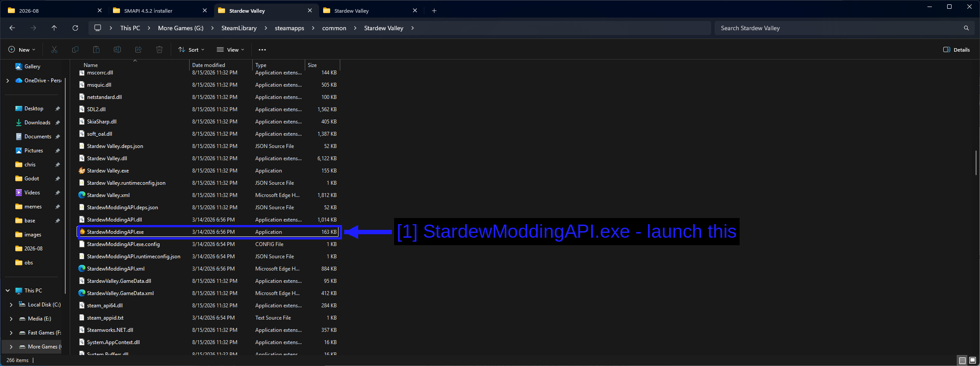Image resolution: width=980 pixels, height=366 pixels.
Task: Open the View dropdown
Action: point(231,50)
